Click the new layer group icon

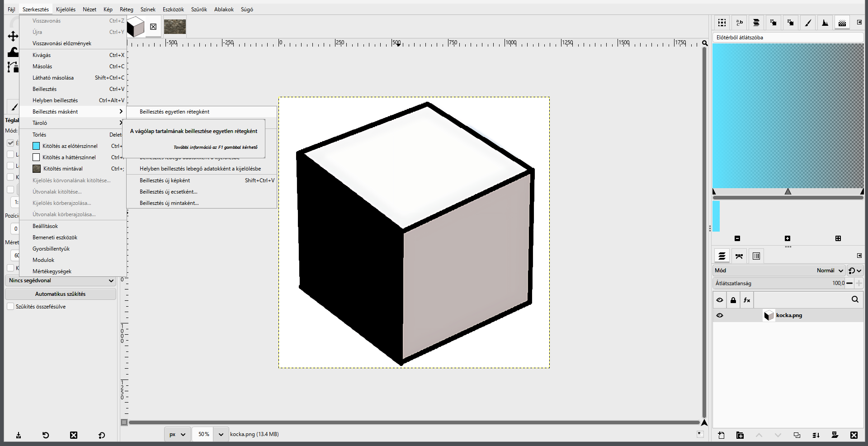[740, 435]
